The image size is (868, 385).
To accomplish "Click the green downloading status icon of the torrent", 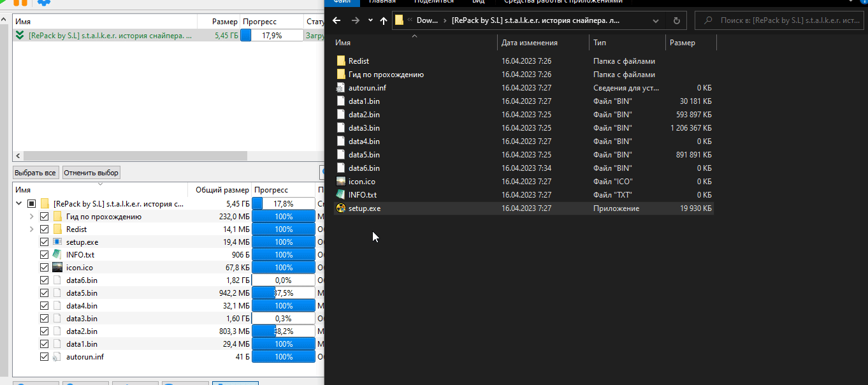I will (x=20, y=36).
